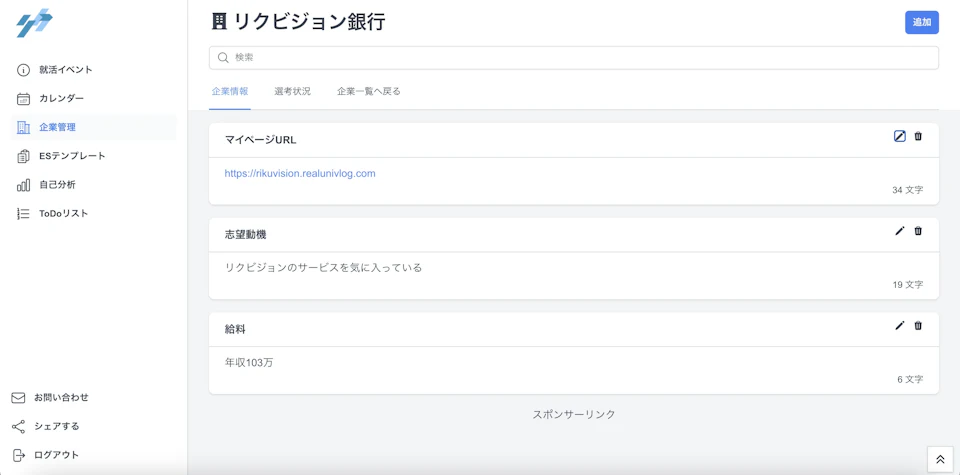This screenshot has width=960, height=475.
Task: Click the double-chevron scroll-to-top button
Action: click(940, 458)
